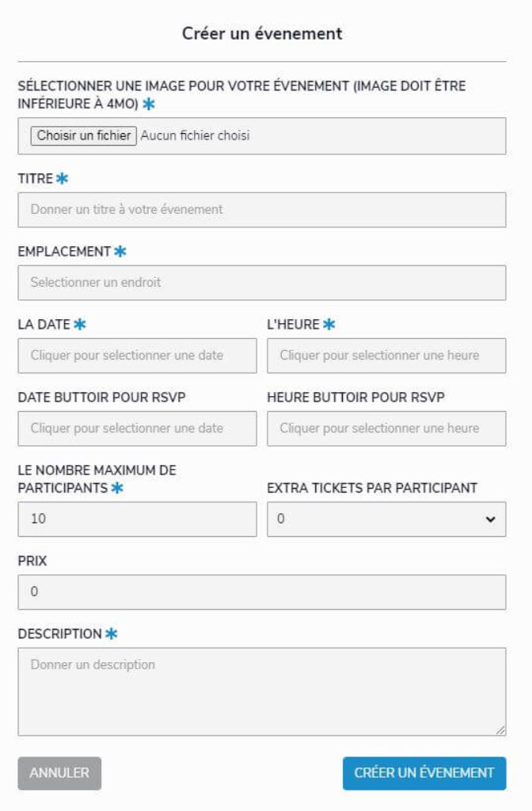Click the asterisk icon beside Emplacement

120,252
